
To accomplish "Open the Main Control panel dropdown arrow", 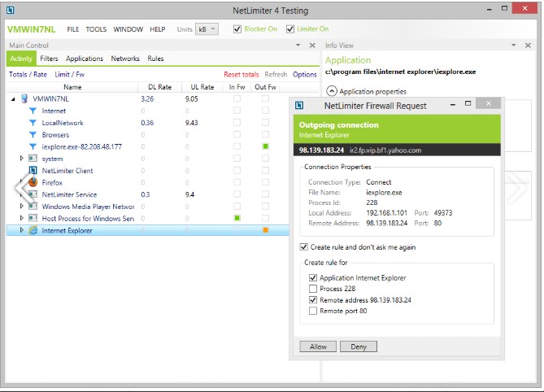I will [298, 45].
